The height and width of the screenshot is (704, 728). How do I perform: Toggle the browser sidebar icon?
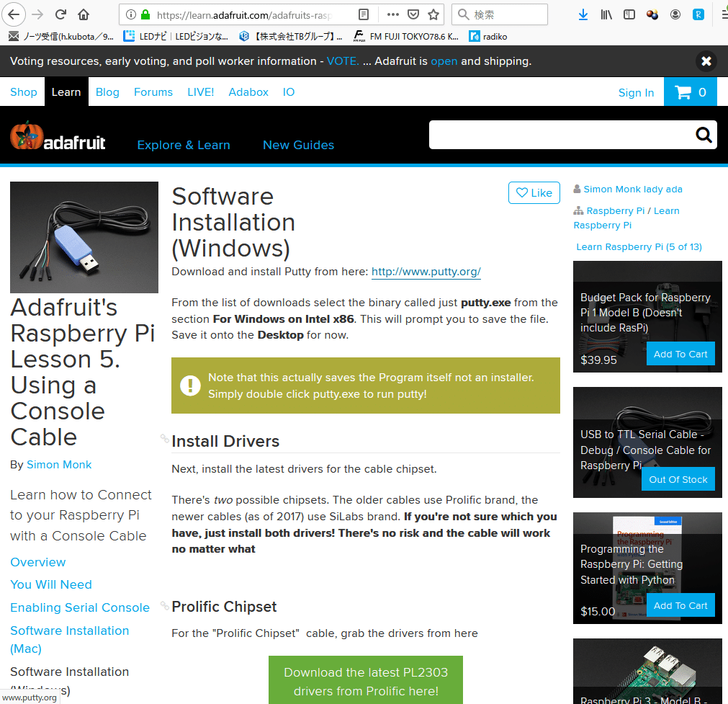coord(629,14)
